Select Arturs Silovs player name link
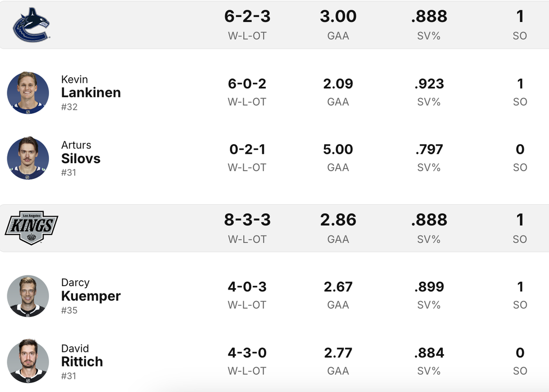This screenshot has height=392, width=549. point(80,152)
